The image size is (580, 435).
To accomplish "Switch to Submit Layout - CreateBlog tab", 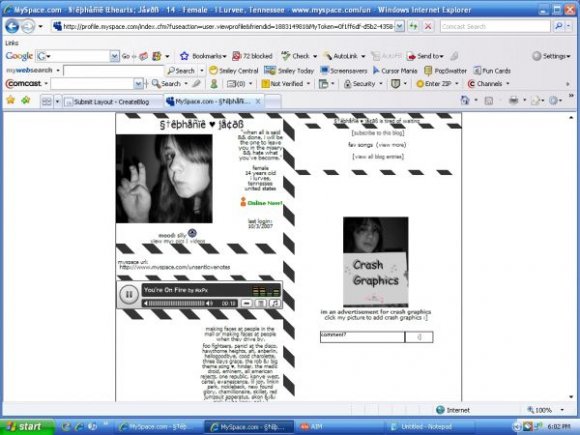I will (x=112, y=102).
